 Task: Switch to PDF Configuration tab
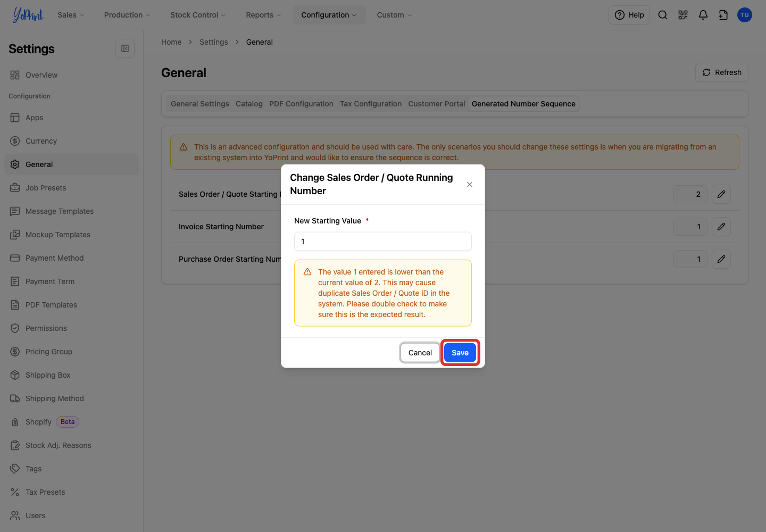pos(301,104)
